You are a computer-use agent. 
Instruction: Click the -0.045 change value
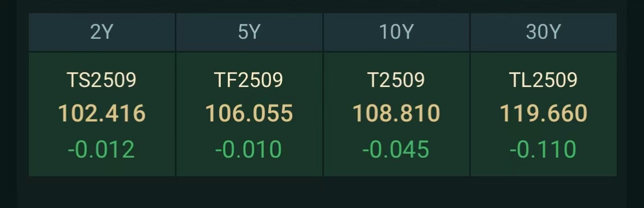tap(396, 149)
